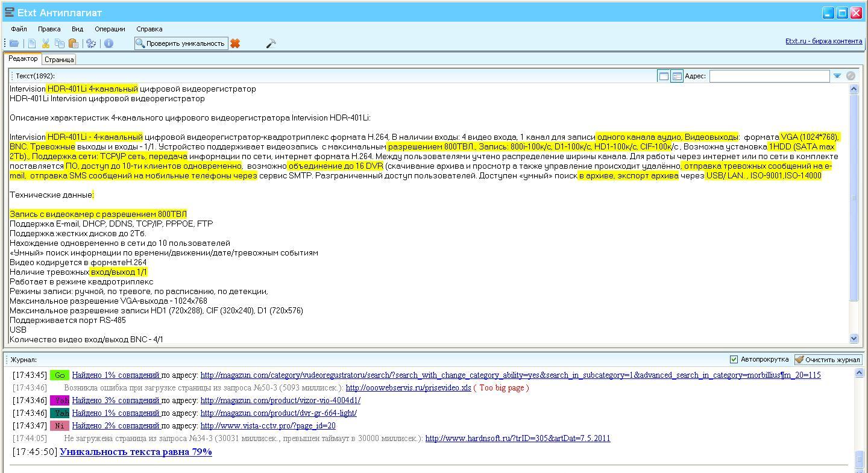Click inside the Адрес input field
The width and height of the screenshot is (868, 473).
(x=770, y=76)
